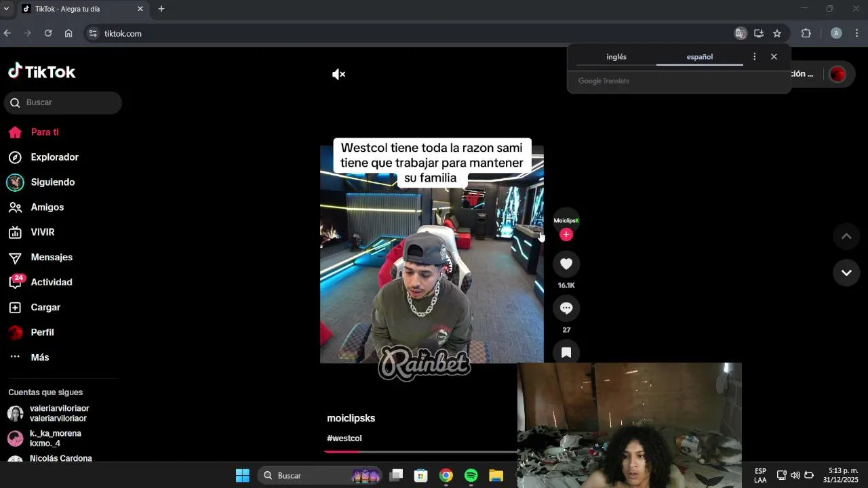Click the tiktok.com address bar
Viewport: 868px width, 488px height.
tap(407, 33)
